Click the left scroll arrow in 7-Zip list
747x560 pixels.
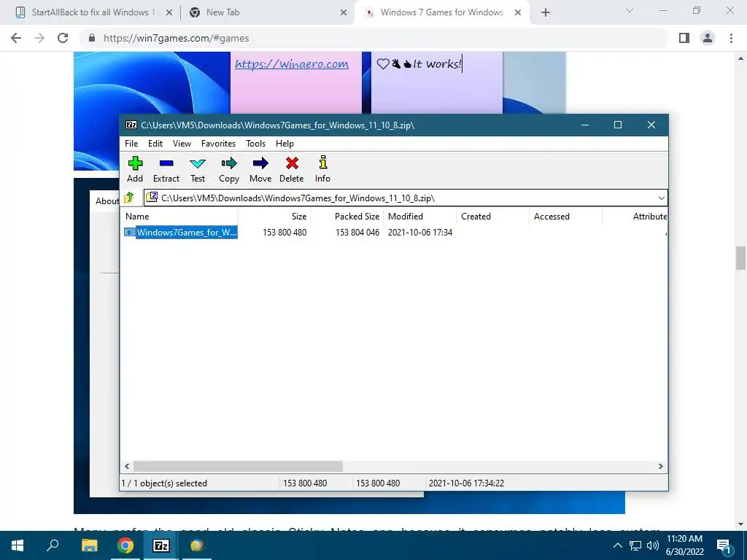(127, 466)
